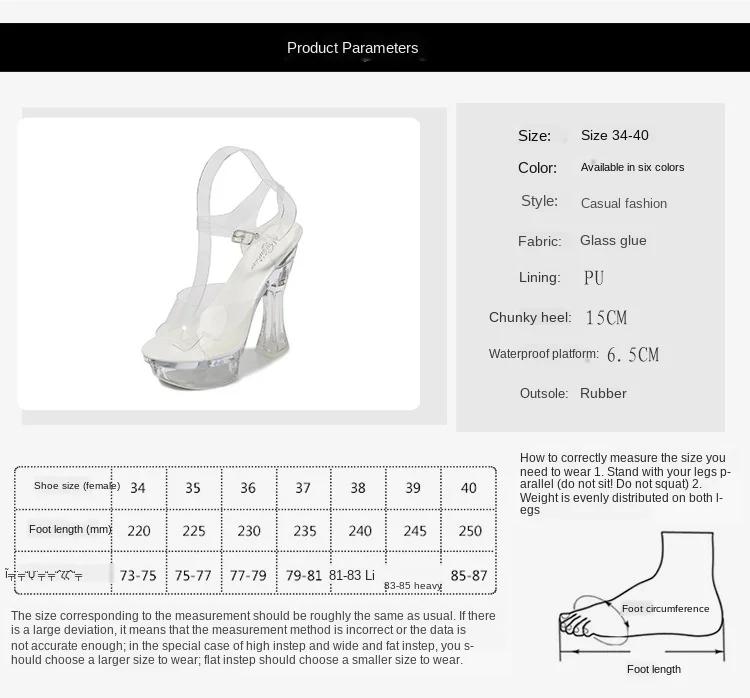This screenshot has width=750, height=698.
Task: Click the foot outline measurement diagram
Action: (642, 597)
